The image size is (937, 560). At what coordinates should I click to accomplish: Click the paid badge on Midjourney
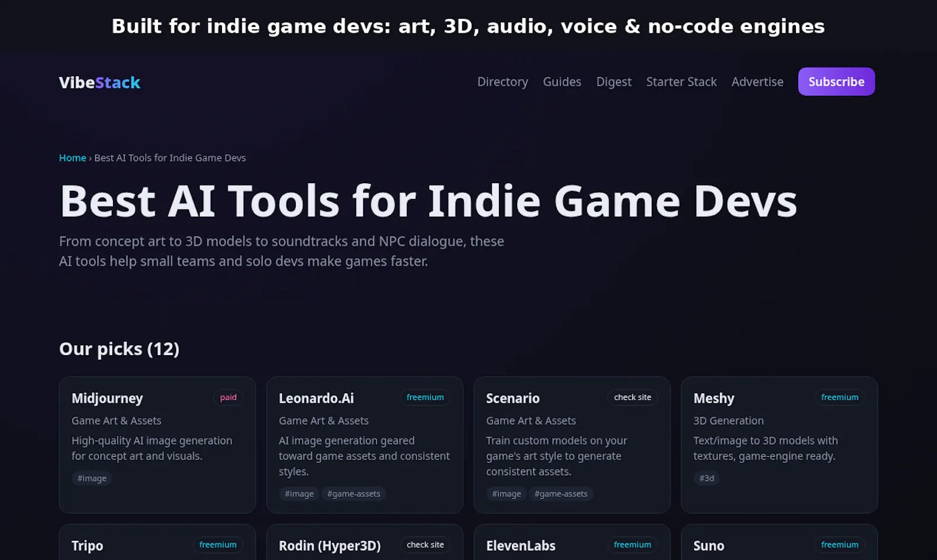coord(228,397)
